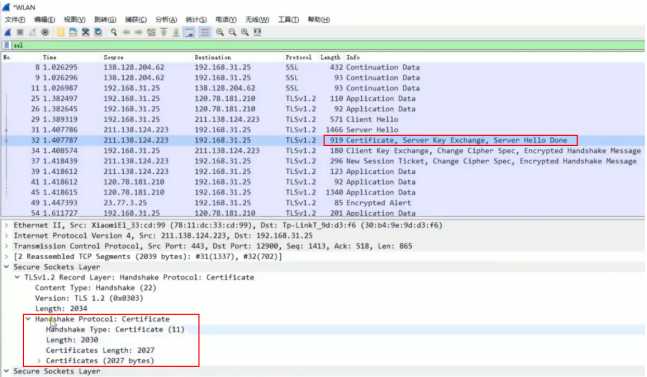
Task: Collapse the TLSv1.2 Record Layer node
Action: coord(17,277)
